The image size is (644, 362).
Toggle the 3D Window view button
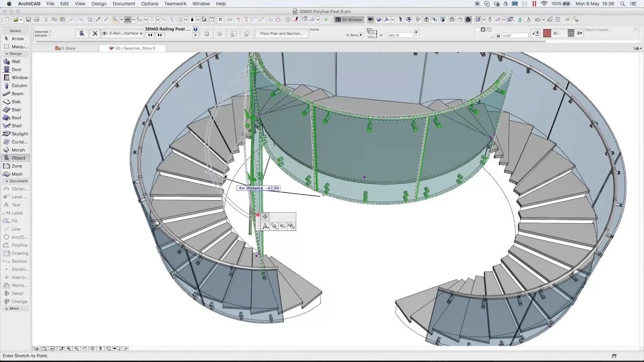pos(350,20)
